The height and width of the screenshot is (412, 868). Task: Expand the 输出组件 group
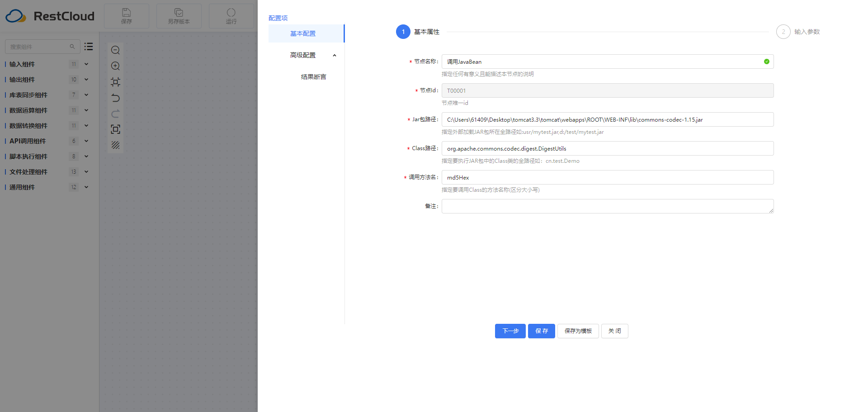(x=86, y=80)
